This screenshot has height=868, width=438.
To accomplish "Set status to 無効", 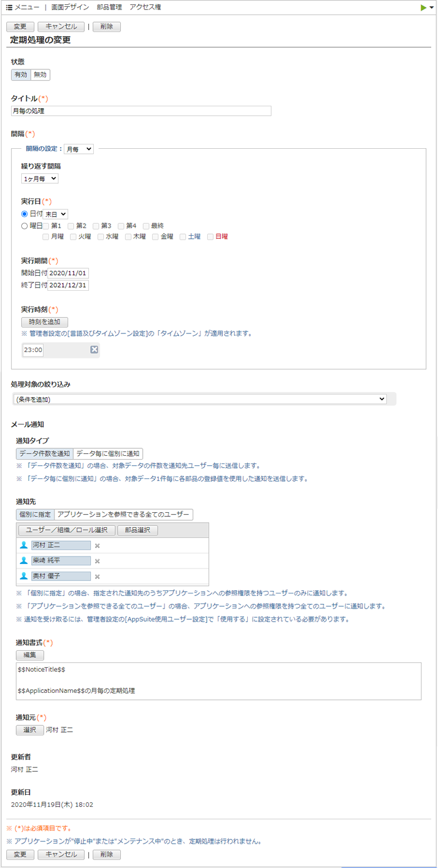I will (x=40, y=75).
